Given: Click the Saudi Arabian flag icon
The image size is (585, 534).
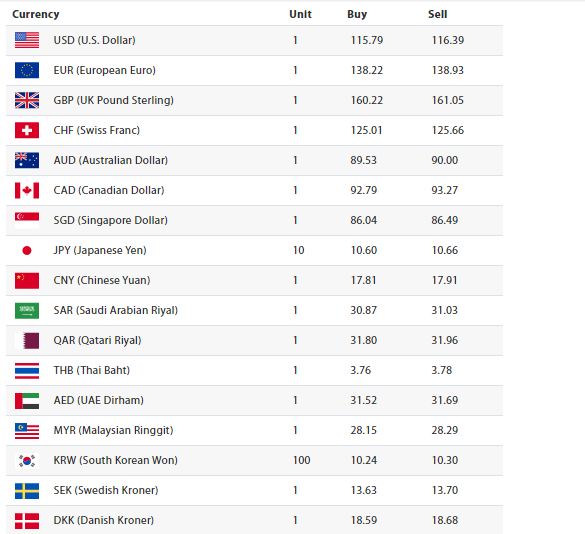Looking at the screenshot, I should point(27,310).
